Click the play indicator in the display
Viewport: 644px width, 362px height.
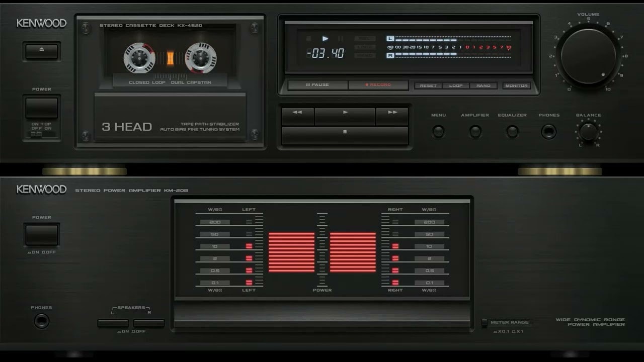(325, 39)
